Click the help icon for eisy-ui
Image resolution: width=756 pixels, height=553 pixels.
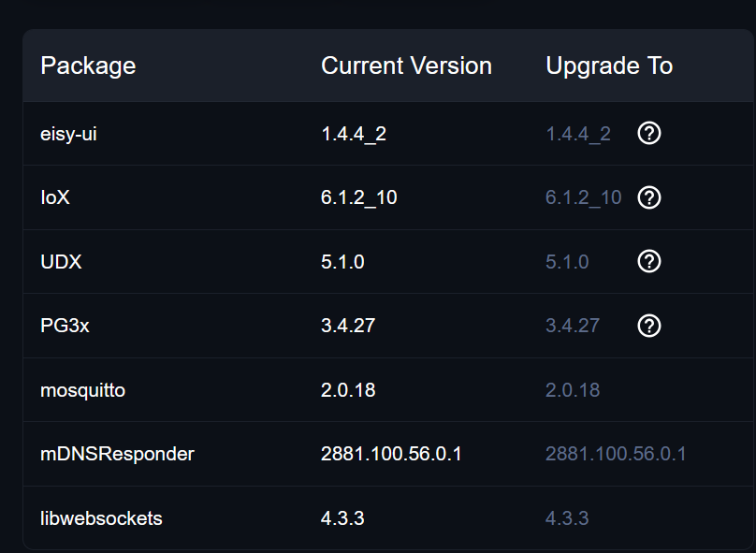(x=649, y=133)
